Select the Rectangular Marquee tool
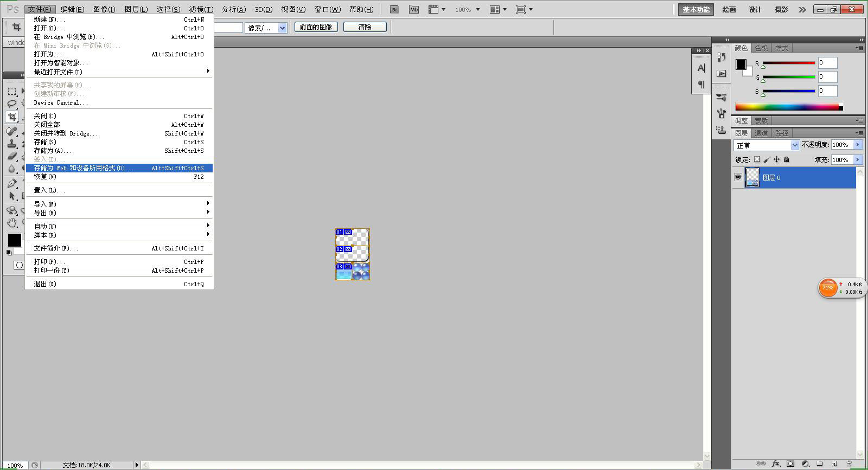 12,91
